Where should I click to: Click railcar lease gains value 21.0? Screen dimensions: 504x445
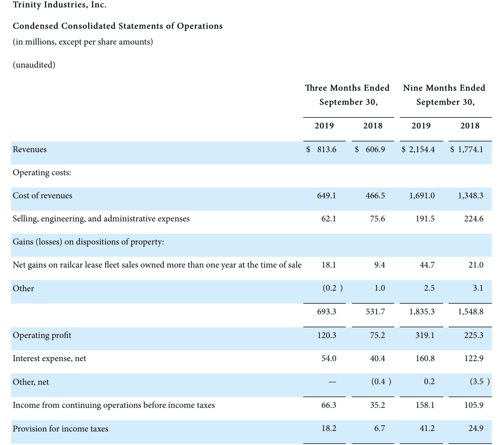pos(476,265)
